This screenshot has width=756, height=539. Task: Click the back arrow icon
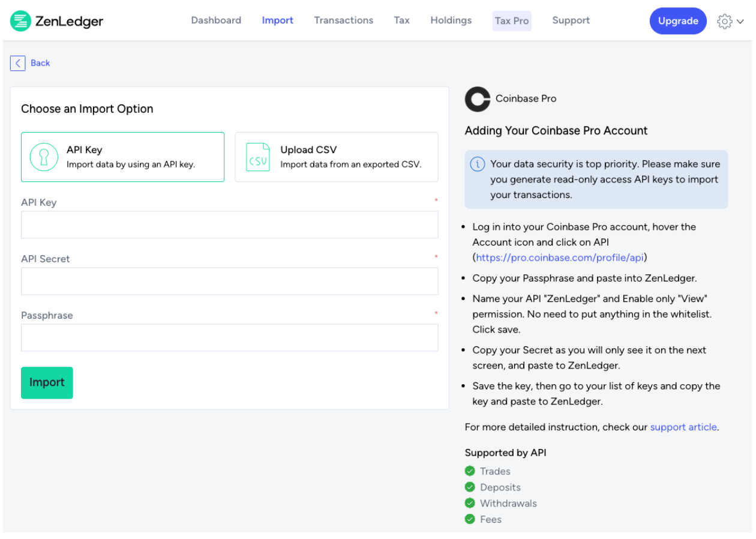[x=18, y=63]
